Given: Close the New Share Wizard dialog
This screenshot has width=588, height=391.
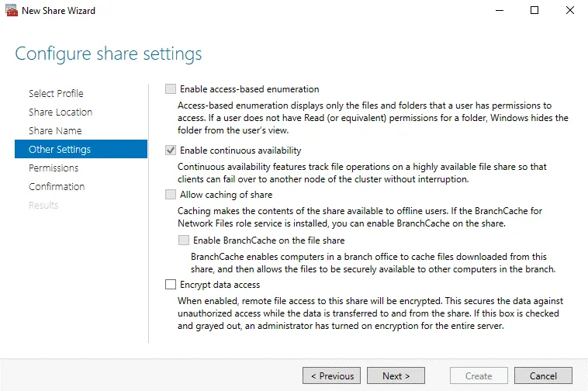Looking at the screenshot, I should click(570, 11).
